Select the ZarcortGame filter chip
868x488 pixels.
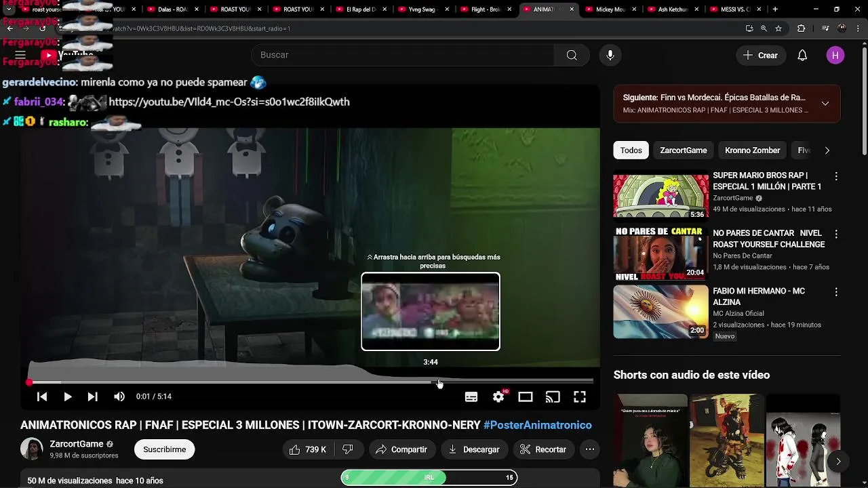click(x=684, y=150)
